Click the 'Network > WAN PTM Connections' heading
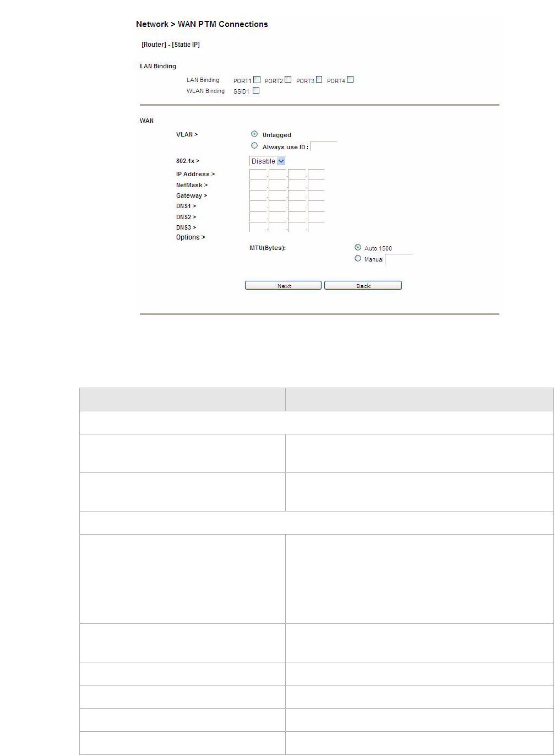Screen dimensions: 555x756 (202, 24)
